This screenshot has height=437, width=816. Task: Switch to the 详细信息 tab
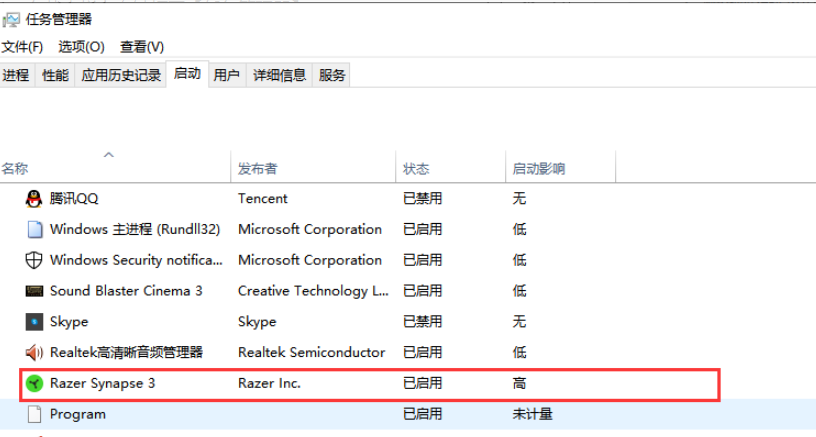click(x=279, y=75)
